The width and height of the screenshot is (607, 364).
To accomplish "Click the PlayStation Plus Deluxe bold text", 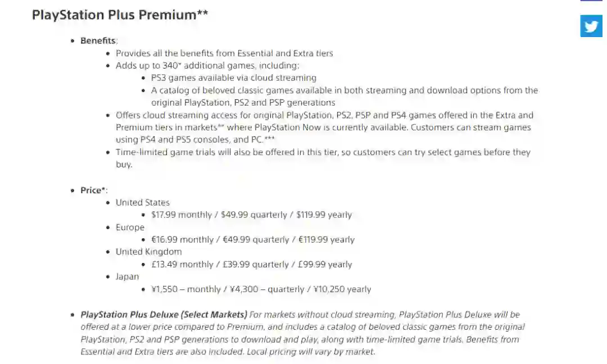I will (164, 315).
